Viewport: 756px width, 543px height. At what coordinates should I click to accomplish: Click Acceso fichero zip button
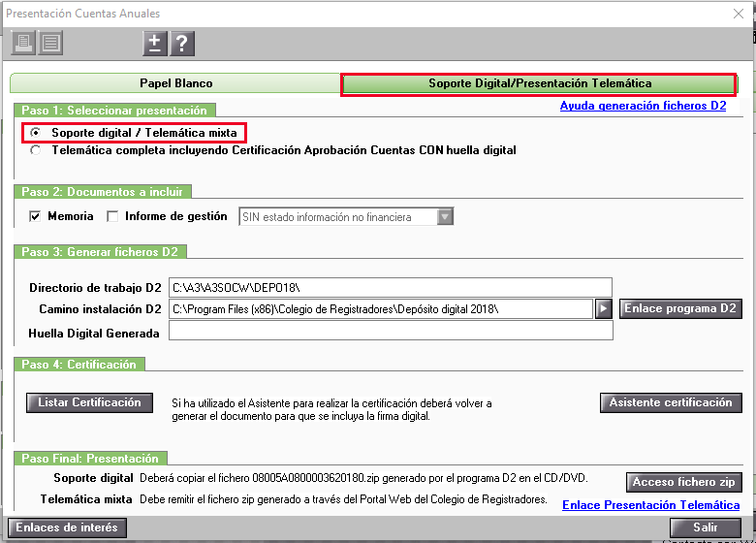683,482
